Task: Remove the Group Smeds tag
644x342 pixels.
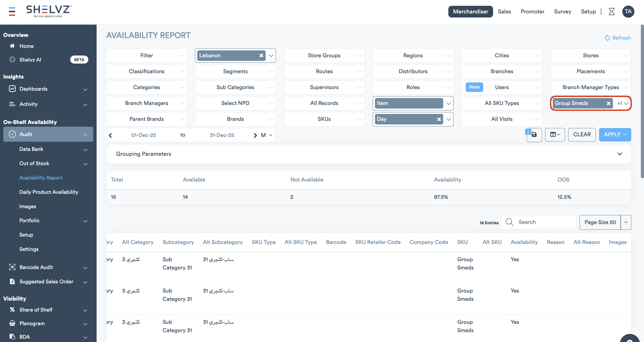Action: pos(608,103)
